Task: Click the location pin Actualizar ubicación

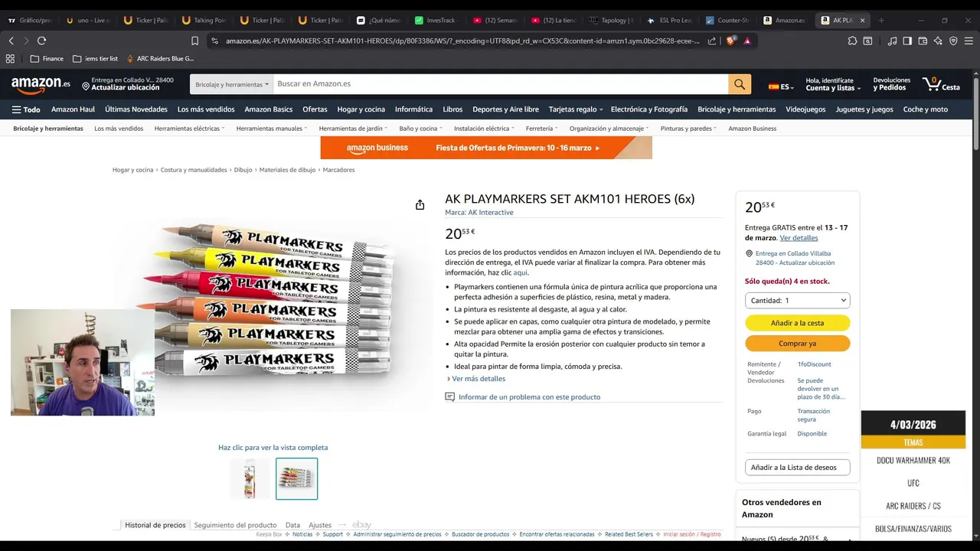Action: coord(127,83)
